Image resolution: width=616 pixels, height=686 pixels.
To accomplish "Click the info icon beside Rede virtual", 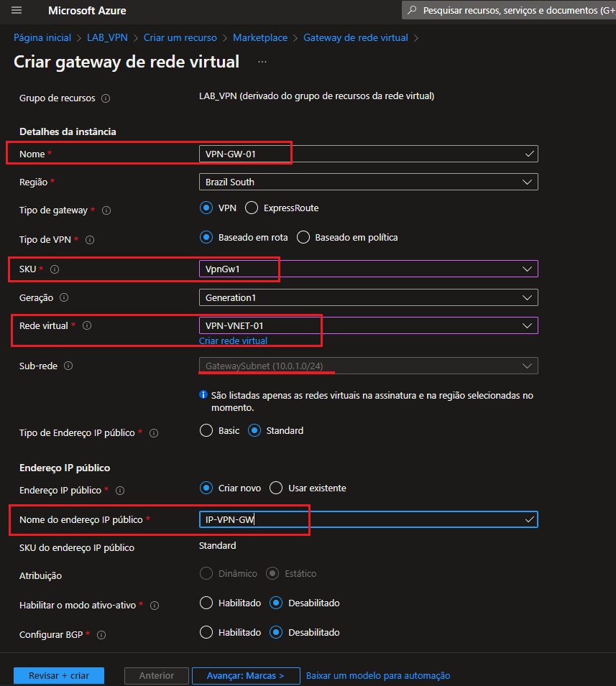I will 87,326.
